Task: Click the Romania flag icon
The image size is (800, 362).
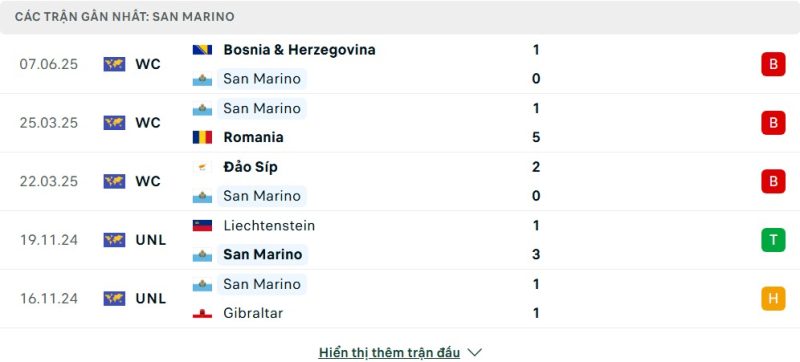Action: [202, 137]
